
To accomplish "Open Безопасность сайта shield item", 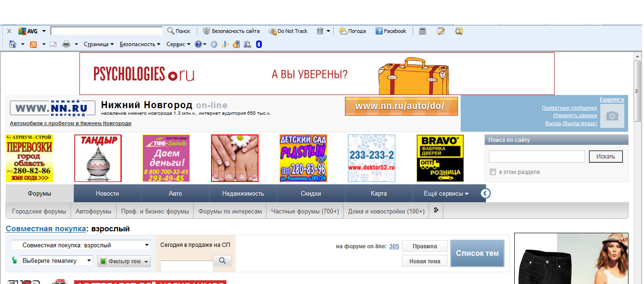I will (231, 31).
